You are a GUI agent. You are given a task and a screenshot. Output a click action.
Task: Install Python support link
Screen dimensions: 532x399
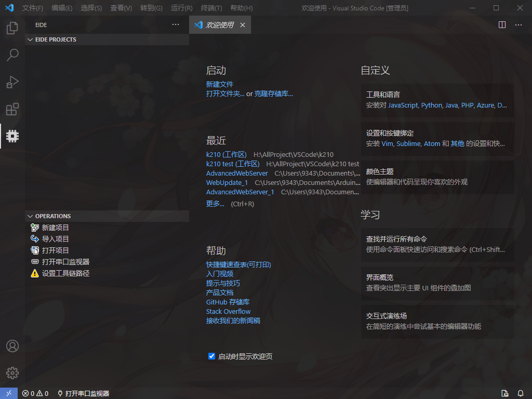pos(432,105)
